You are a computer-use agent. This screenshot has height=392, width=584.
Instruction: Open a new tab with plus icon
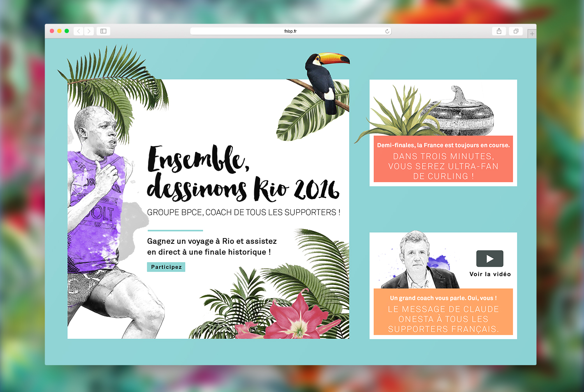(532, 34)
